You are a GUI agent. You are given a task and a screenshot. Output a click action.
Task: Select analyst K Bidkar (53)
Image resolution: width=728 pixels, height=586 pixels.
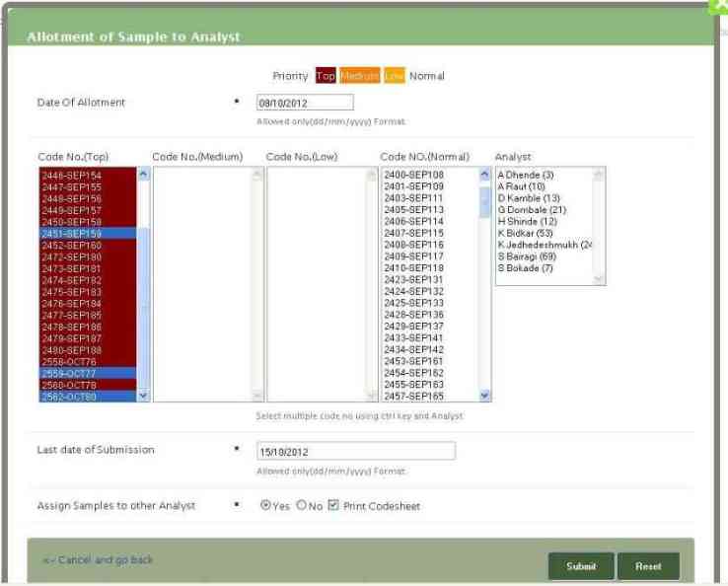pos(526,233)
